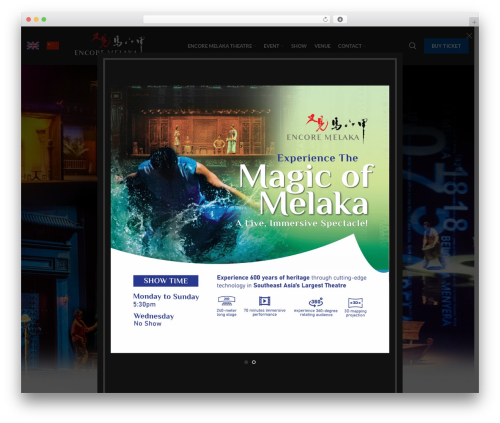500x423 pixels.
Task: Switch site language to Chinese flag
Action: coord(53,46)
